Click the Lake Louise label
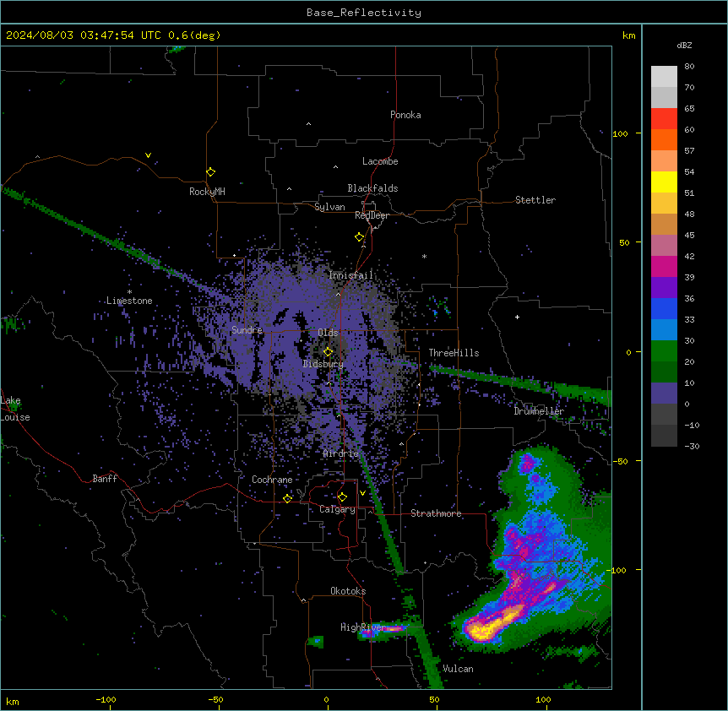Screen dimensions: 728x711 [x=15, y=409]
